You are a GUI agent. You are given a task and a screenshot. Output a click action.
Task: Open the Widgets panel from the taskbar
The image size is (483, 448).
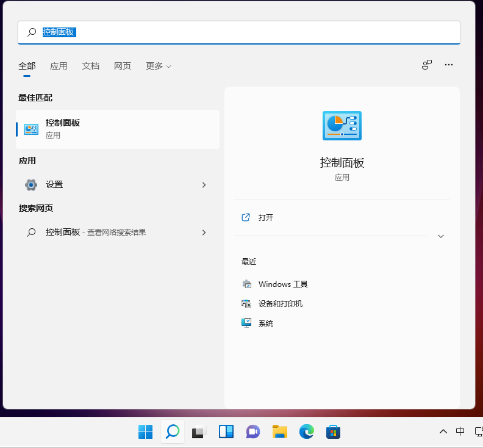click(x=226, y=432)
